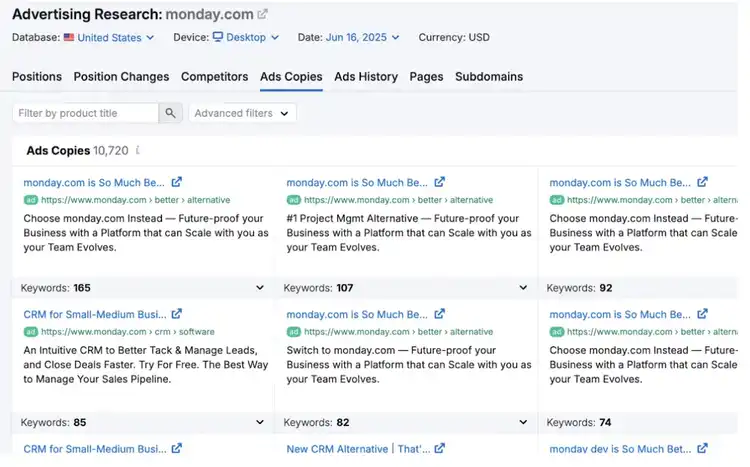The image size is (750, 467).
Task: Click the An Intuitive CRM description text
Action: click(x=146, y=365)
